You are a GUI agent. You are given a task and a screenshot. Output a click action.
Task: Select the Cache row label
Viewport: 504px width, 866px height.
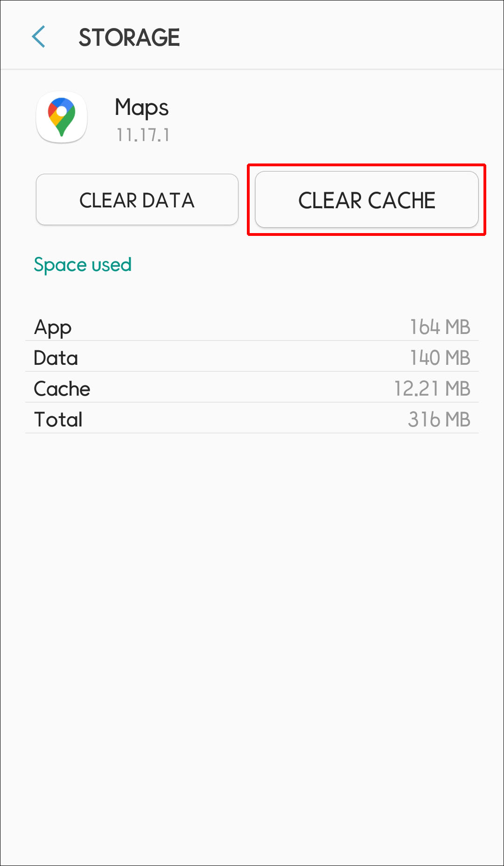(x=62, y=389)
